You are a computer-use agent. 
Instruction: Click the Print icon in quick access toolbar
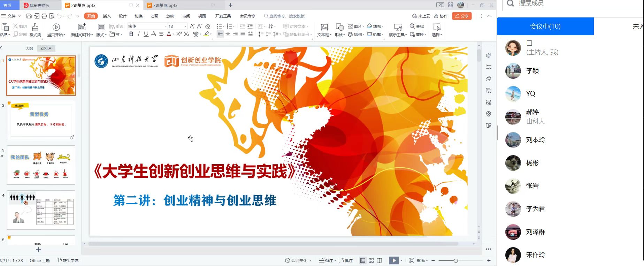(44, 16)
